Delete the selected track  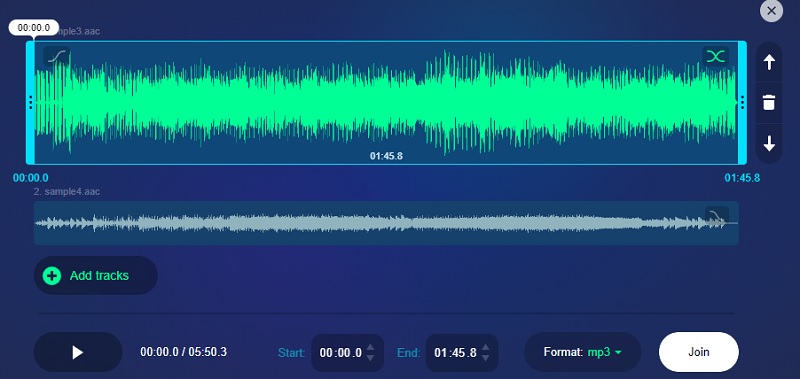click(769, 103)
